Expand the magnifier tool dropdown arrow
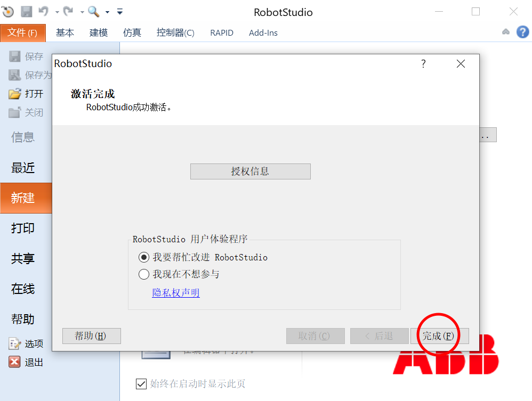This screenshot has width=532, height=401. (107, 12)
